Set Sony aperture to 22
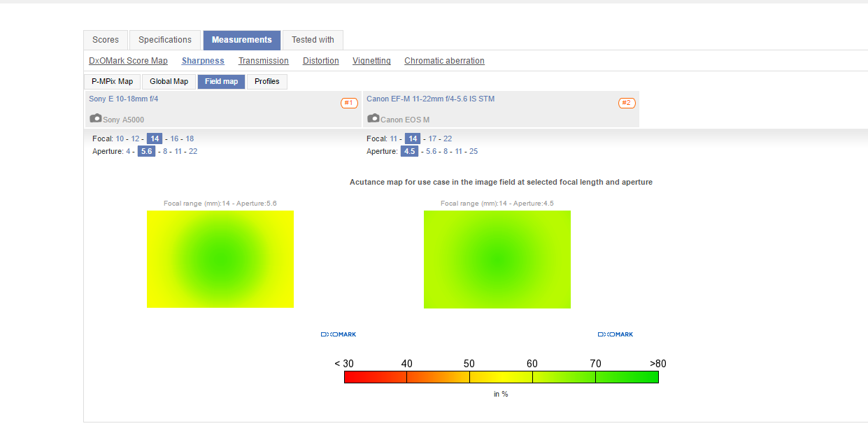 coord(193,151)
